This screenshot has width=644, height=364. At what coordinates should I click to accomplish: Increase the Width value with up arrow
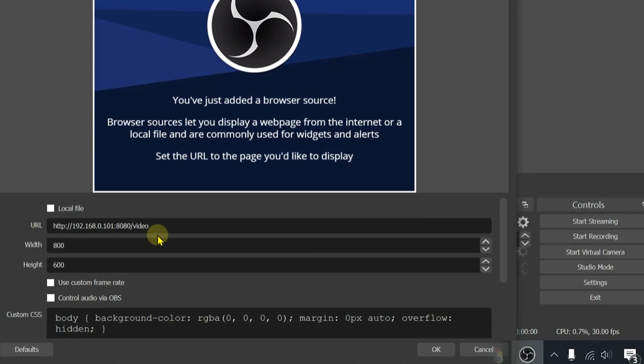coord(485,242)
